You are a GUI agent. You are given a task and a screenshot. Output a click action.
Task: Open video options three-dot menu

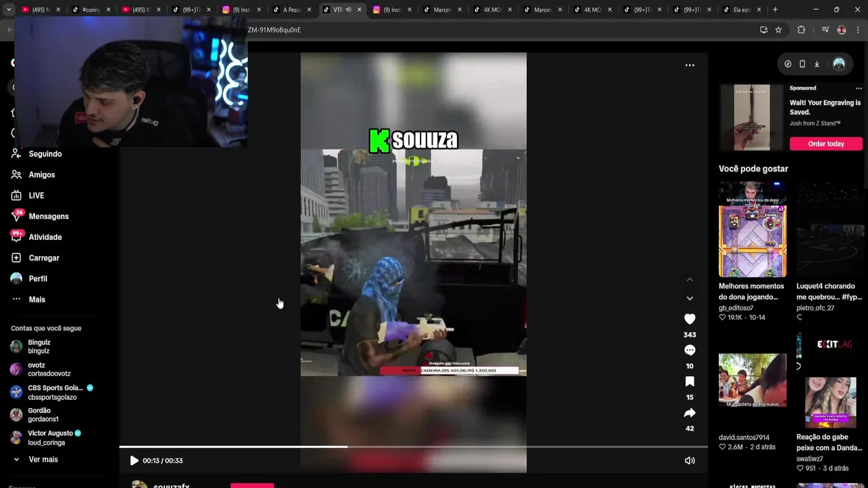(690, 65)
